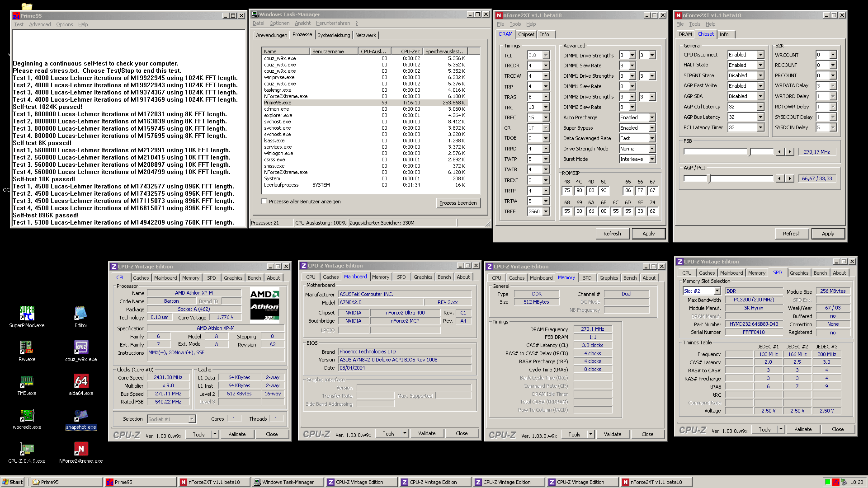
Task: Switch to Windows Task-Manager taskbar item
Action: point(287,482)
